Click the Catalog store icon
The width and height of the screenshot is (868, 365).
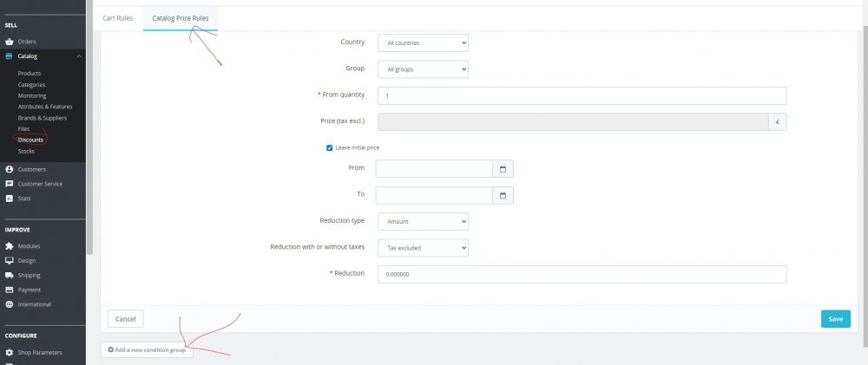(9, 55)
